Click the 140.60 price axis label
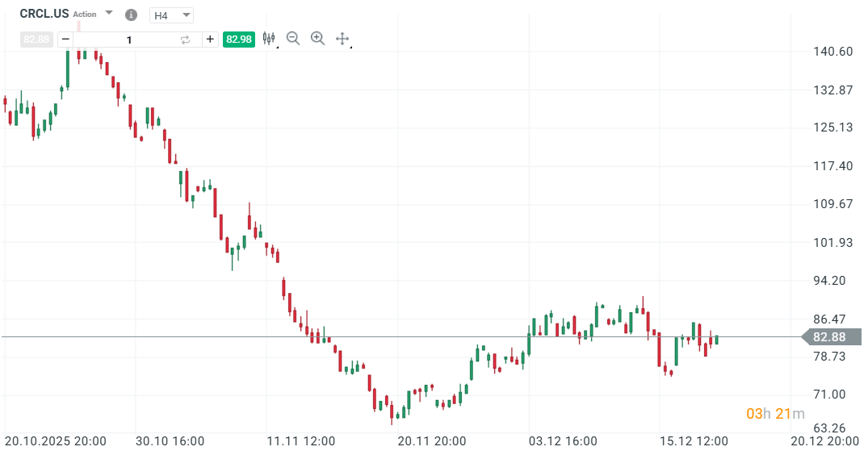868x455 pixels. coord(833,52)
